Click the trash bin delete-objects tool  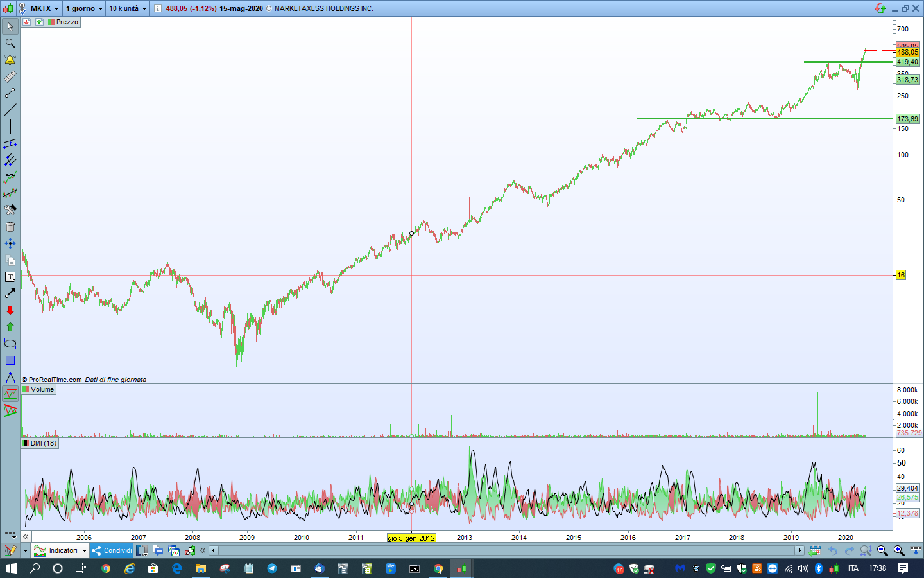[x=10, y=227]
